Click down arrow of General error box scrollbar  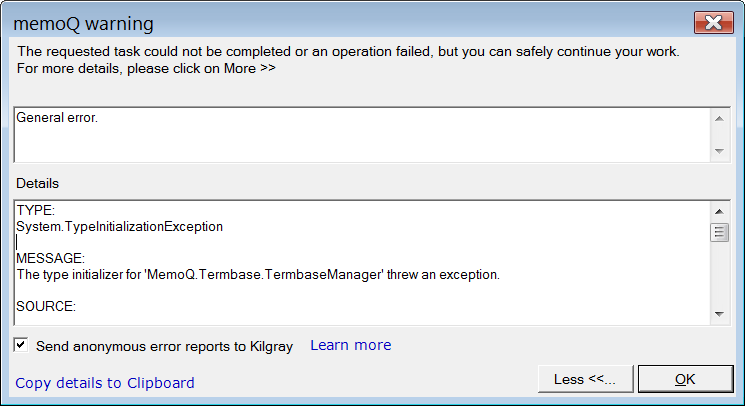tap(719, 151)
